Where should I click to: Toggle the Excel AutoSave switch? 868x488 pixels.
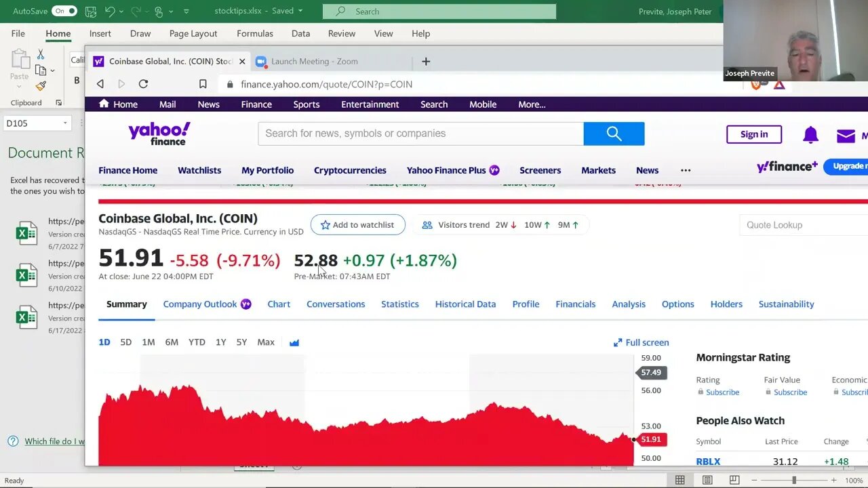point(64,11)
